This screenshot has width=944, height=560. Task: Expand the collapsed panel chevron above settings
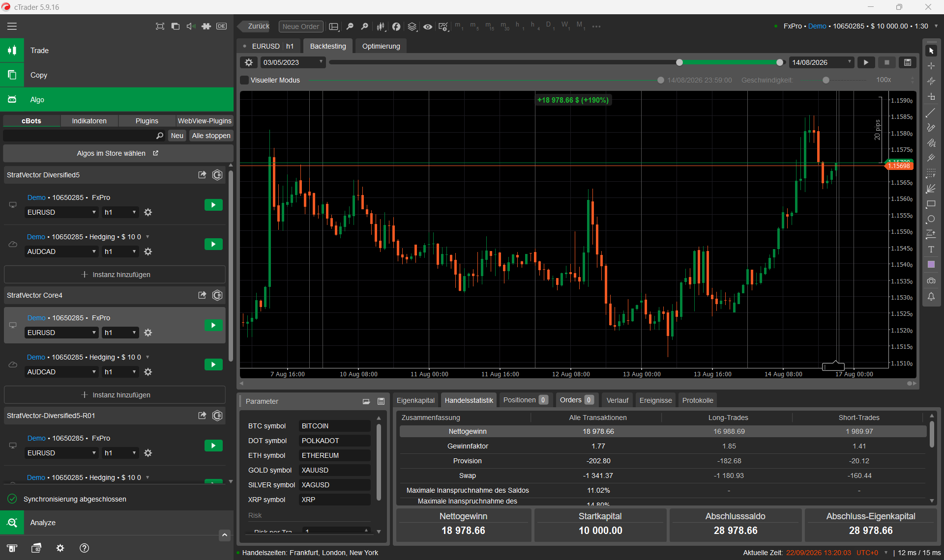pyautogui.click(x=224, y=535)
